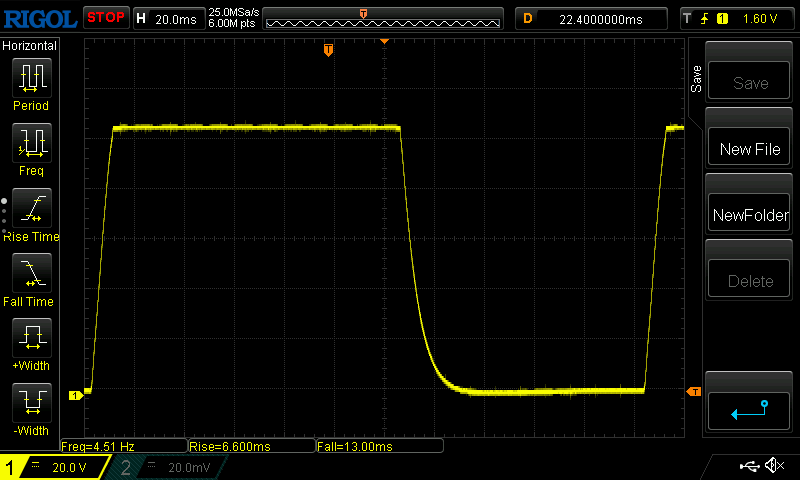
Task: Click the 6.00M pts memory depth readout
Action: (x=232, y=23)
